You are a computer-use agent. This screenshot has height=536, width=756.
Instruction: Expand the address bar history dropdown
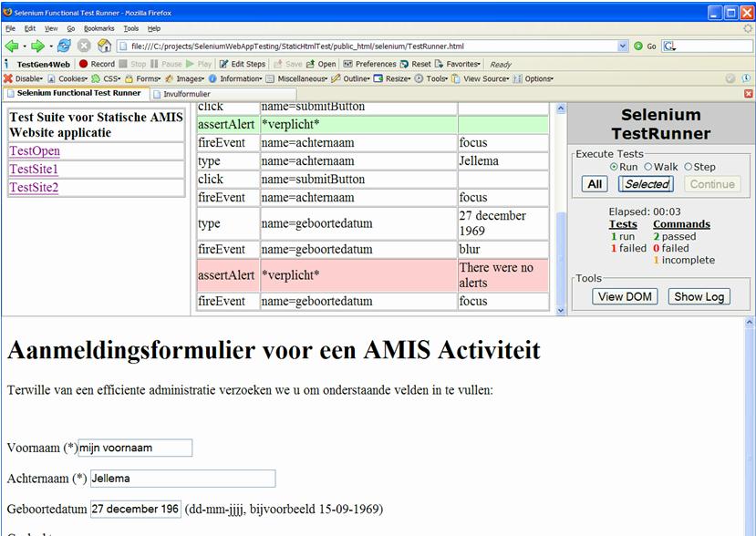click(623, 46)
